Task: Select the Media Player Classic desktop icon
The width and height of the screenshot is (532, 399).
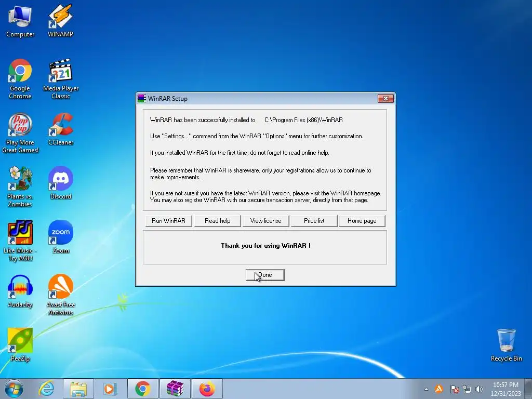Action: tap(61, 79)
